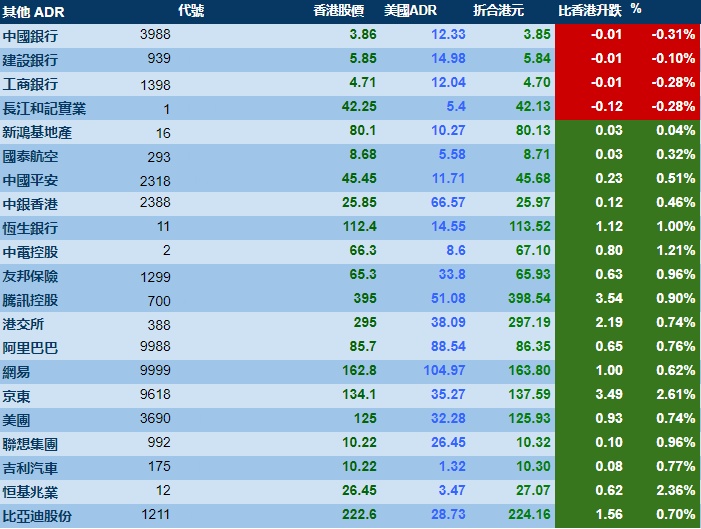Click Hong Kong price 162.8
The image size is (701, 529).
click(359, 371)
